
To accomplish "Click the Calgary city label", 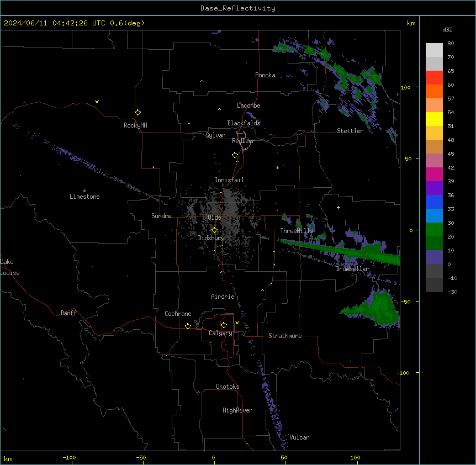I will [x=221, y=333].
